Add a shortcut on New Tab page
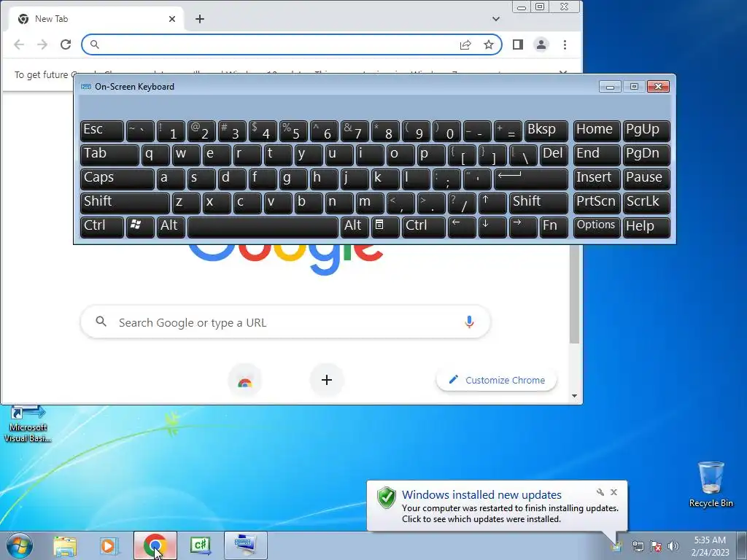 (x=327, y=380)
